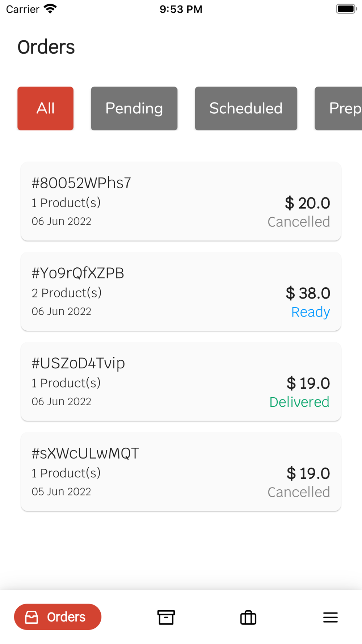The width and height of the screenshot is (362, 644).
Task: Tap the Orders page heading
Action: [x=46, y=47]
